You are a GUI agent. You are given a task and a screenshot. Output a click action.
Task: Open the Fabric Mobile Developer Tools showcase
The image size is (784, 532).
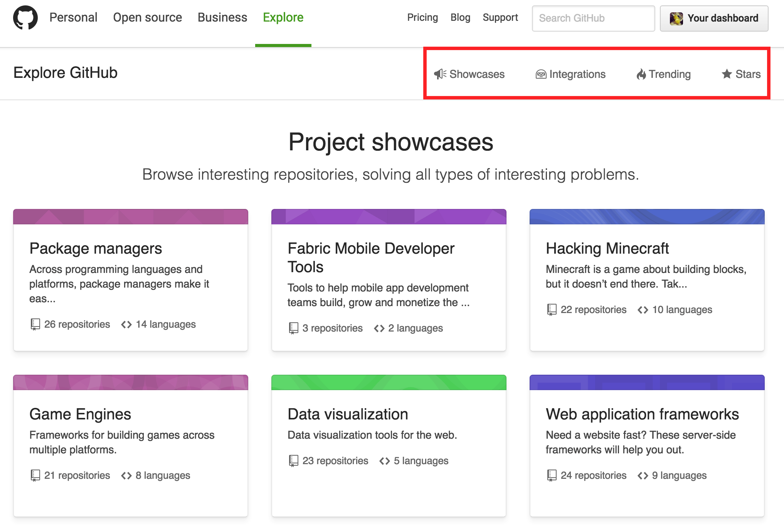coord(371,258)
